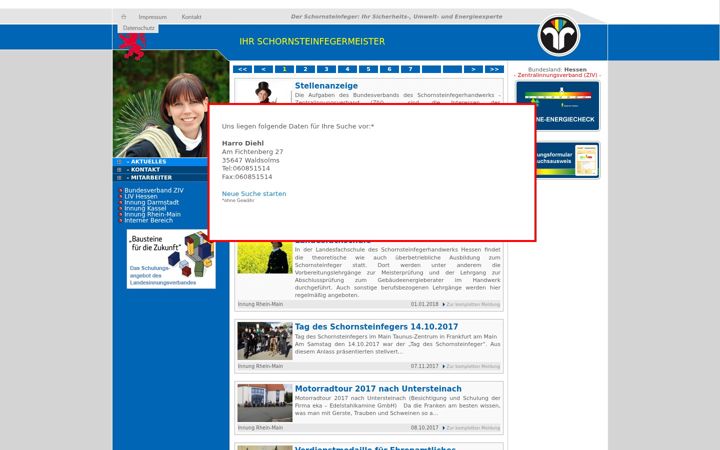
Task: Select pagination page 3
Action: [326, 69]
